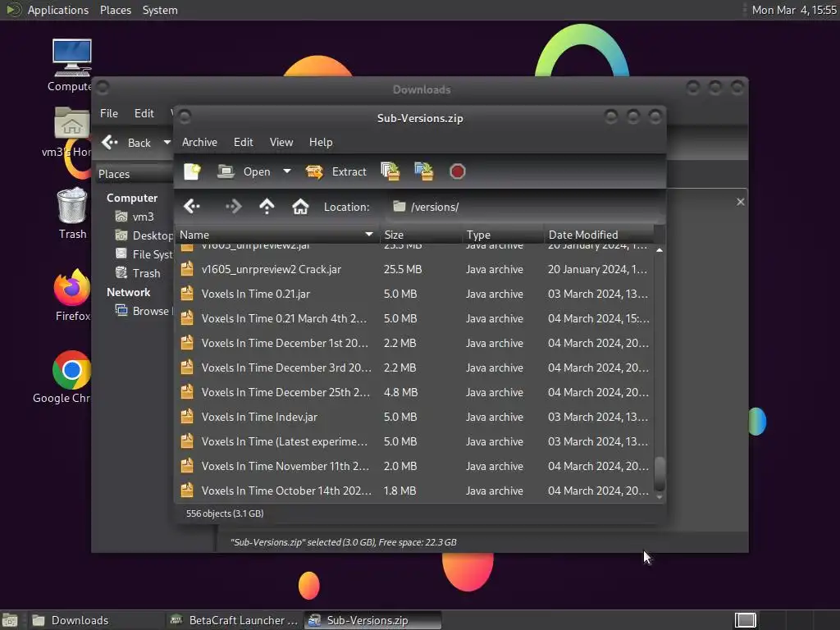Viewport: 840px width, 630px height.
Task: Open the Help menu
Action: click(321, 142)
